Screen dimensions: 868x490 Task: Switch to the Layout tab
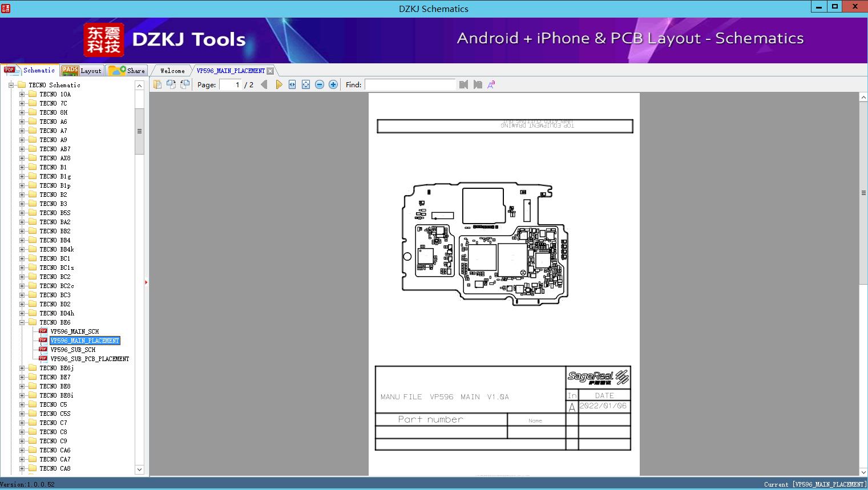[82, 70]
